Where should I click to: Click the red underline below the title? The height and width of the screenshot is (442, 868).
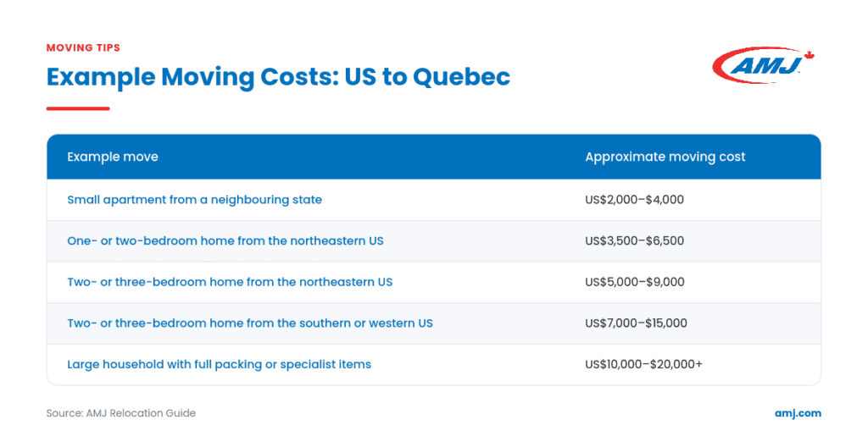coord(78,108)
